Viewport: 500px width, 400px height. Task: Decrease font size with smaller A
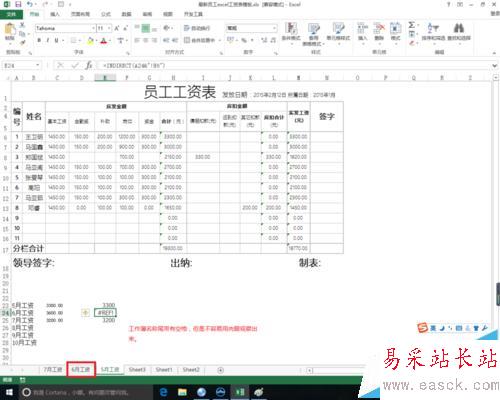point(125,28)
